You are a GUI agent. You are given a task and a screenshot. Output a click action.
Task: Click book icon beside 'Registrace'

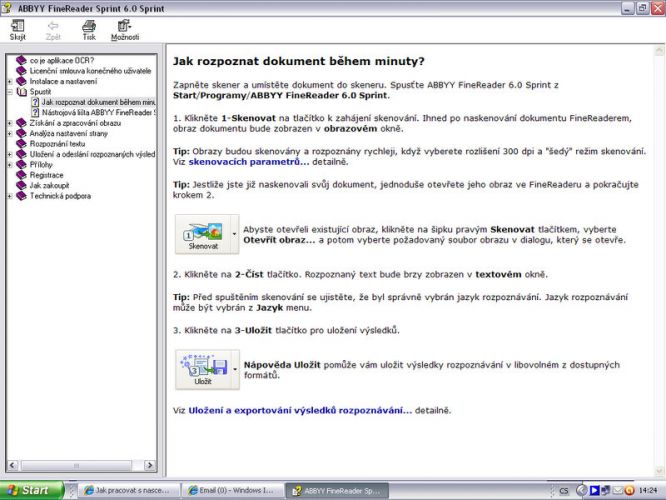[x=21, y=175]
